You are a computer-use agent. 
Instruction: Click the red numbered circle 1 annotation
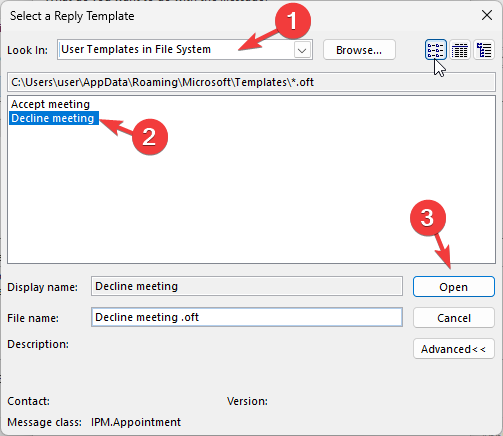pos(293,21)
